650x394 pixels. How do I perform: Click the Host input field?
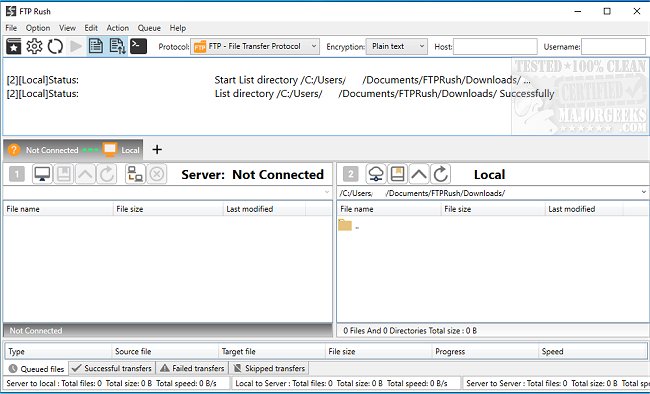495,46
